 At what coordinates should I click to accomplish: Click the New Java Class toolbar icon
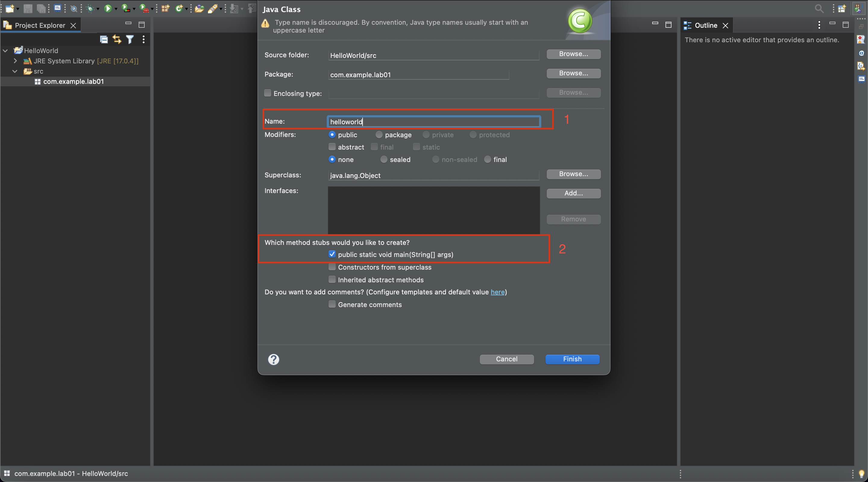[x=179, y=8]
